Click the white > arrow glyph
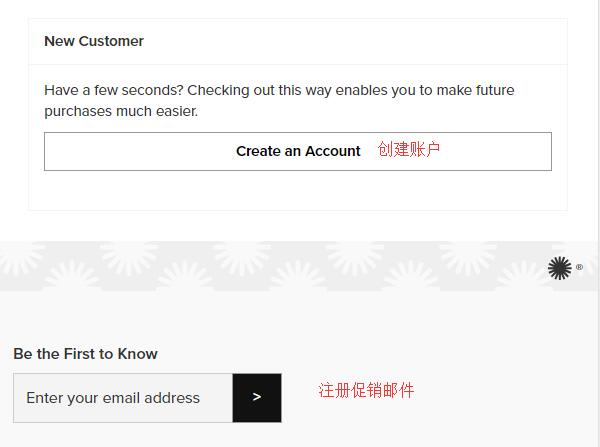The image size is (600, 447). click(x=257, y=397)
